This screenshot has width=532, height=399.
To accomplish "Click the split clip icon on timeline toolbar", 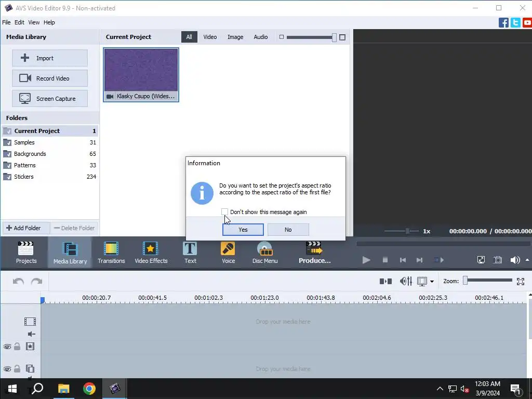I will (x=385, y=281).
